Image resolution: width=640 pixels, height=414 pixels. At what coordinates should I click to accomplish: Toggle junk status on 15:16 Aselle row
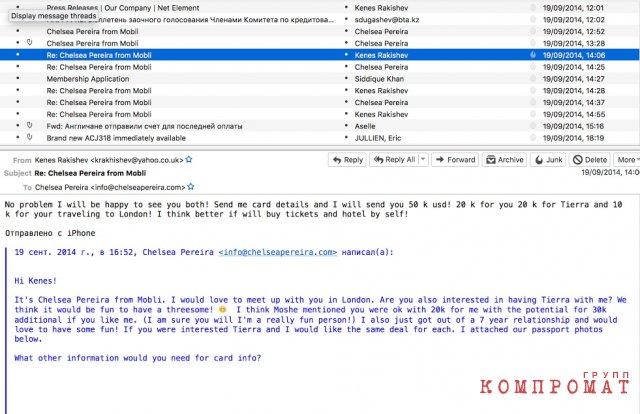[533, 126]
